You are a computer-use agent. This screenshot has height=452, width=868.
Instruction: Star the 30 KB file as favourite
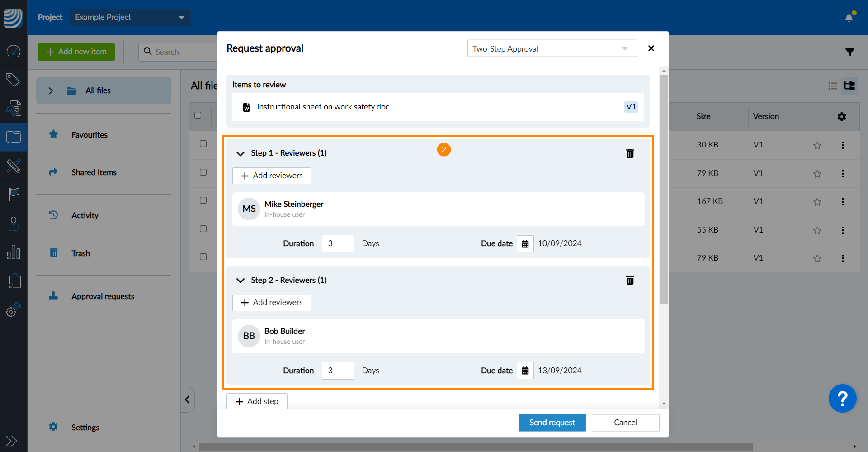817,145
